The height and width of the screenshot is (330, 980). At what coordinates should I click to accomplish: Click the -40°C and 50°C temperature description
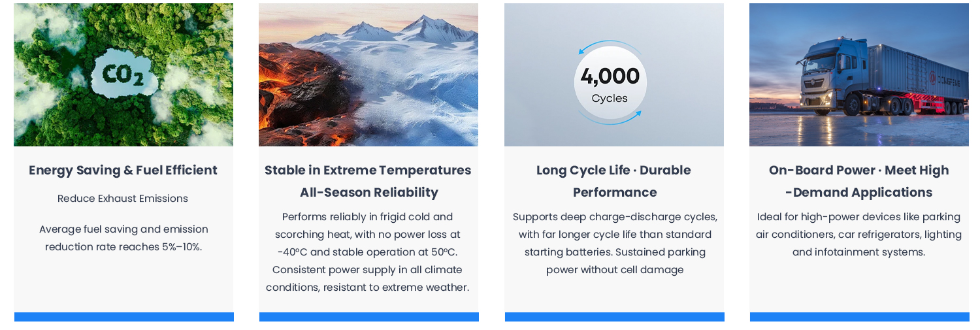368,252
